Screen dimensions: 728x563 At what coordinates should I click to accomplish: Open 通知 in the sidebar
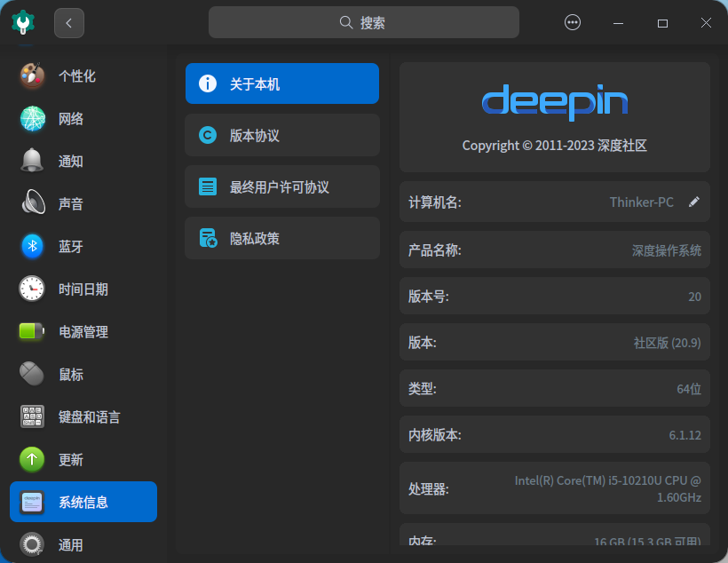pos(83,162)
